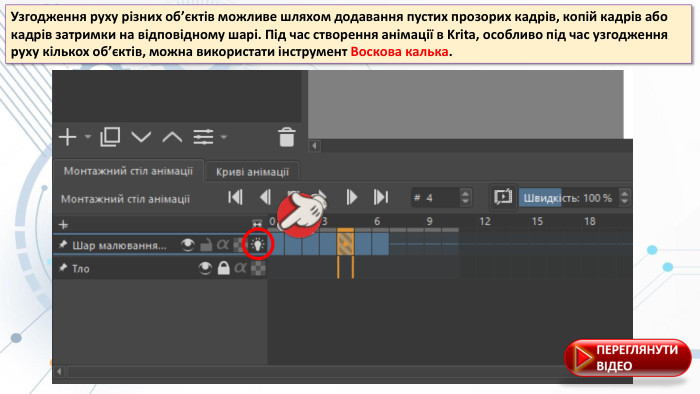The height and width of the screenshot is (394, 700).
Task: Open layer properties sliders icon
Action: [203, 137]
